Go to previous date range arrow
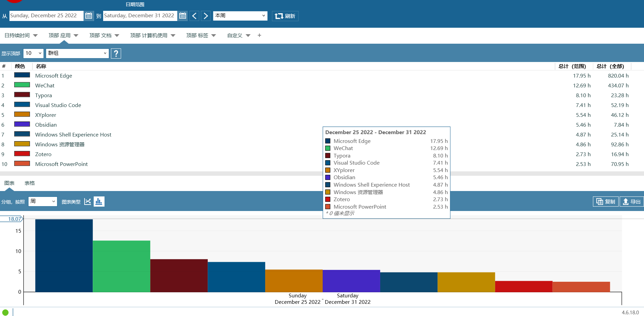This screenshot has width=644, height=316. (x=194, y=16)
